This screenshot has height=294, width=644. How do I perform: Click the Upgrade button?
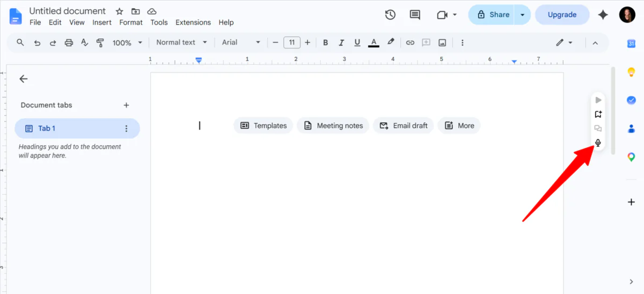pos(562,15)
